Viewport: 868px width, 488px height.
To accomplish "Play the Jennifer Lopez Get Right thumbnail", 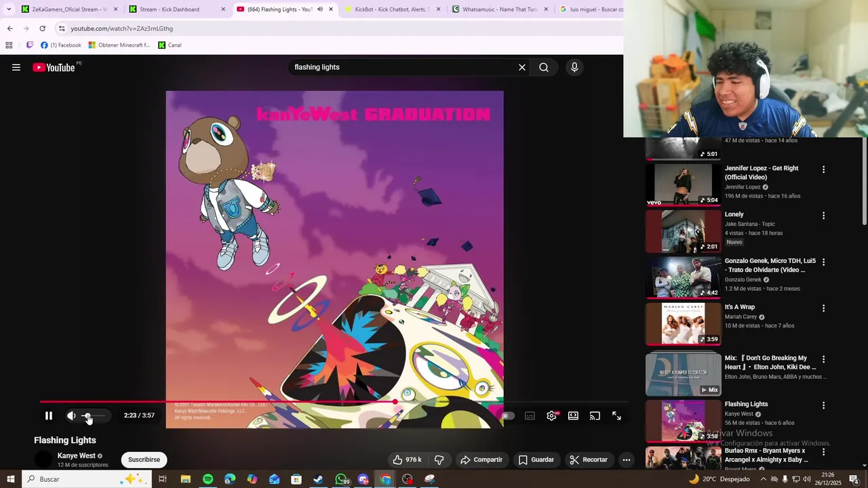I will [683, 184].
